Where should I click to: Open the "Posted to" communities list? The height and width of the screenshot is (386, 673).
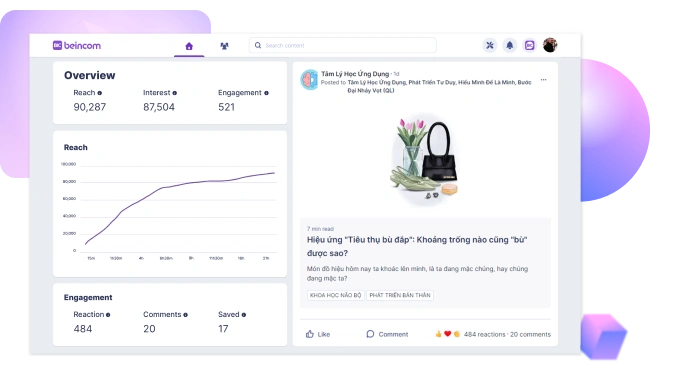[x=440, y=86]
